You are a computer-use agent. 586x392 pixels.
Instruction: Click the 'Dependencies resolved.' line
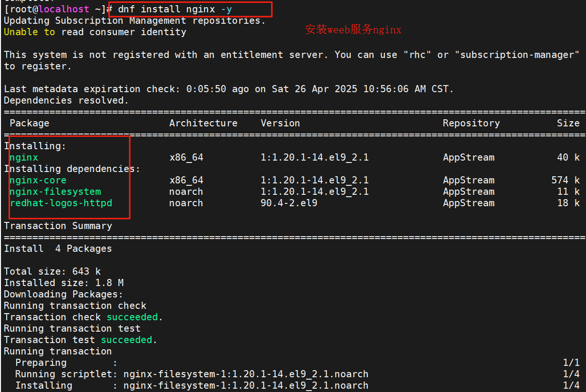tap(67, 100)
